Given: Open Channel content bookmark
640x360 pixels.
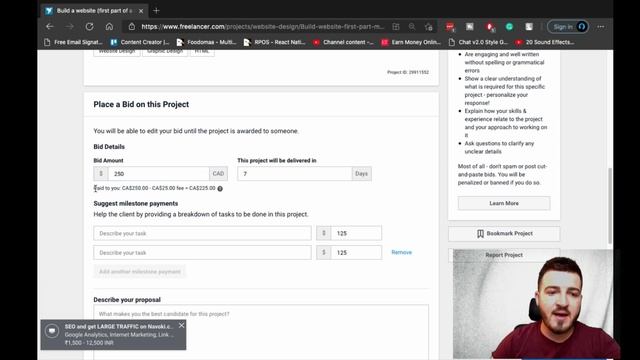Looking at the screenshot, I should [x=343, y=42].
